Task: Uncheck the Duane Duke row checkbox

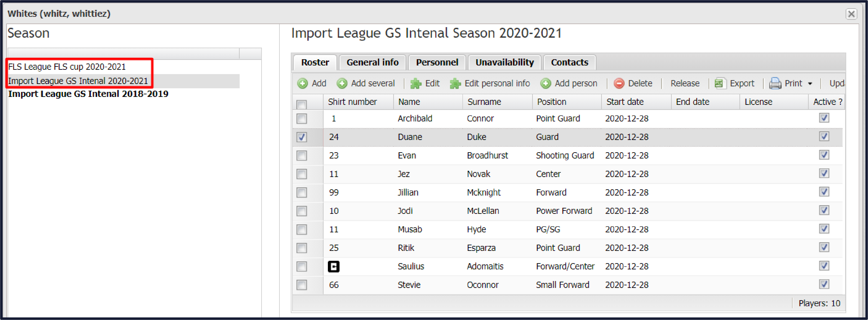Action: (x=302, y=137)
